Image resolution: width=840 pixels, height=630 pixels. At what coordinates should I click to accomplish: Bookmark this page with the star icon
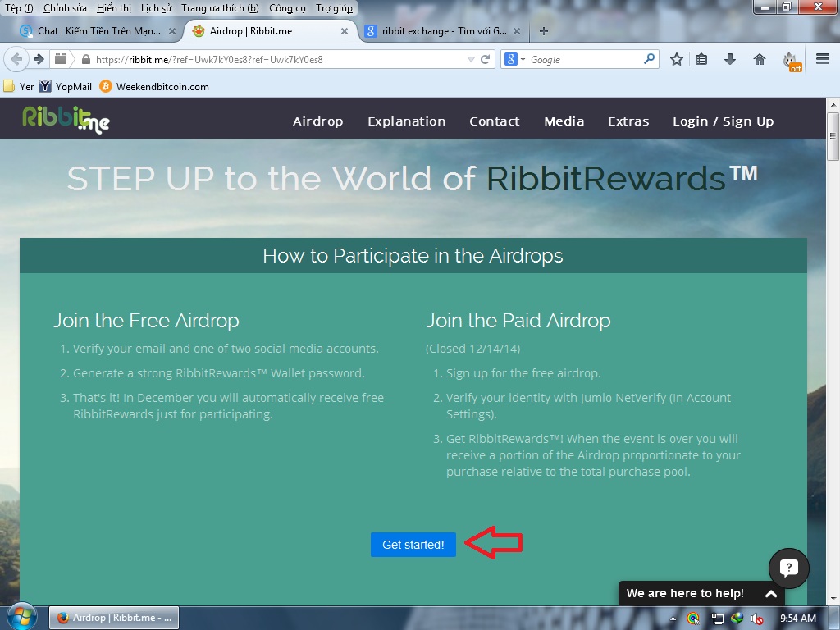[677, 59]
